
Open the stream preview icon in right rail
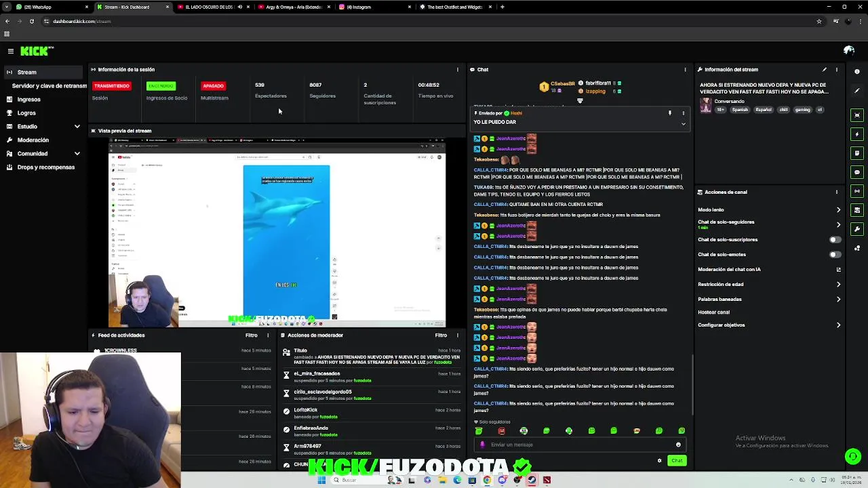857,115
